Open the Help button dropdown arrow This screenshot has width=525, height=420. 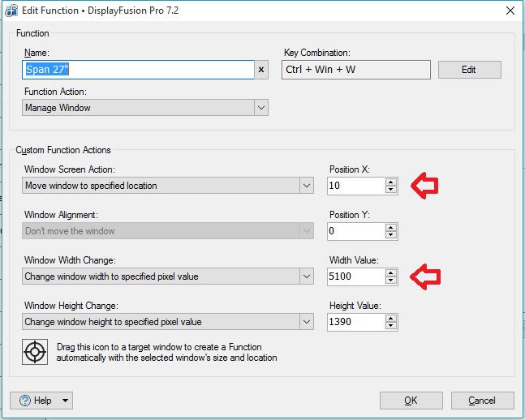pos(64,401)
